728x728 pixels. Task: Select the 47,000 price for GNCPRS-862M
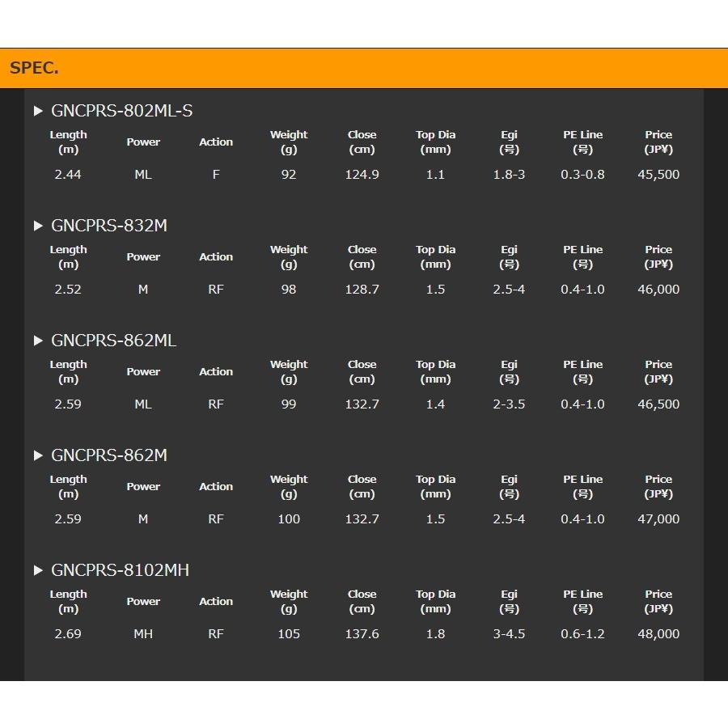(658, 519)
